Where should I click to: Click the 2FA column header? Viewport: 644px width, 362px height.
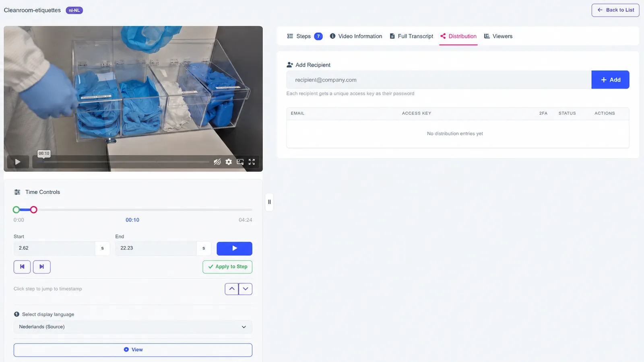(x=543, y=113)
